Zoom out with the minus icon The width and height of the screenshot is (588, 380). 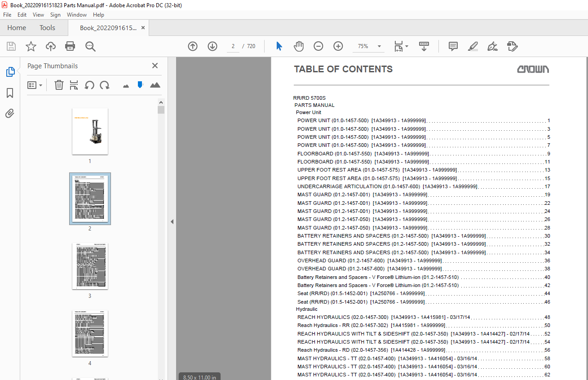coord(318,46)
